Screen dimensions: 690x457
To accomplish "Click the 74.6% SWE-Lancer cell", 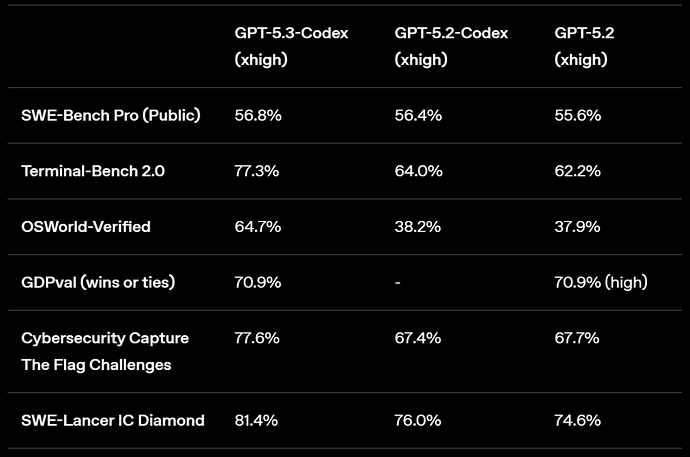I will pos(578,420).
